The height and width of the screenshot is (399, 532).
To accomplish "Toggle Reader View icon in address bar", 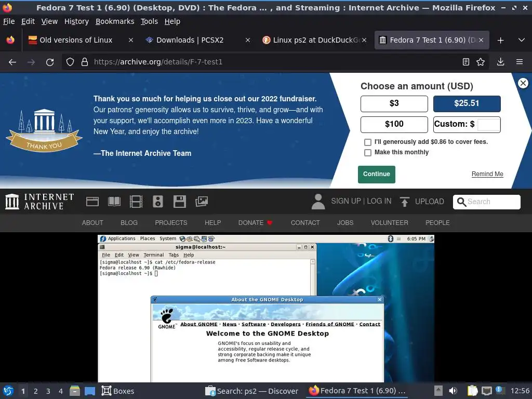I will (x=466, y=62).
